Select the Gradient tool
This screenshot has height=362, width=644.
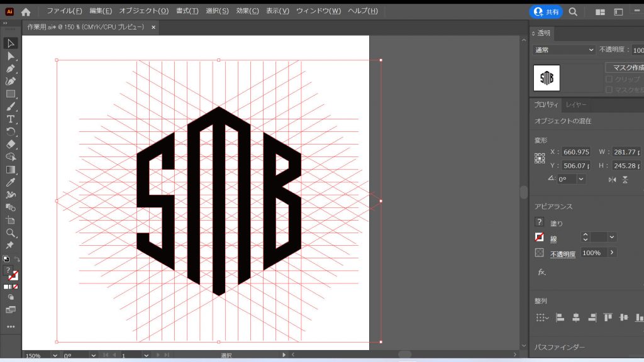click(11, 170)
